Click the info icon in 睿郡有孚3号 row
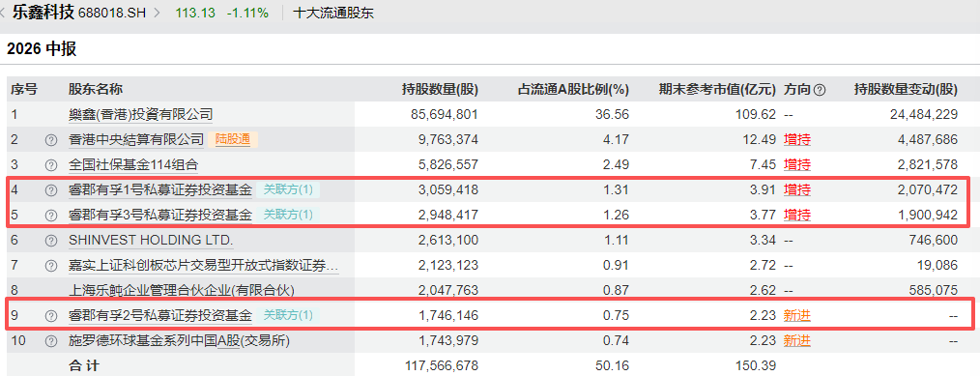The height and width of the screenshot is (376, 980). pyautogui.click(x=50, y=216)
